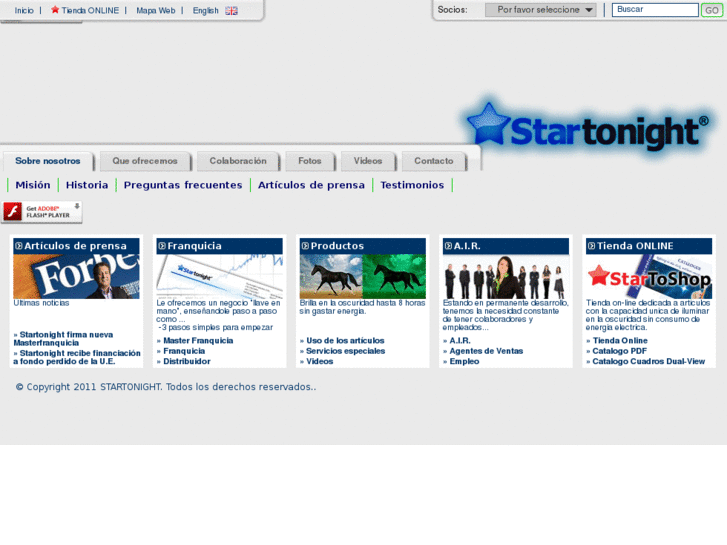This screenshot has height=545, width=727.
Task: Click the 'Ultimas noticias' text
Action: click(41, 303)
